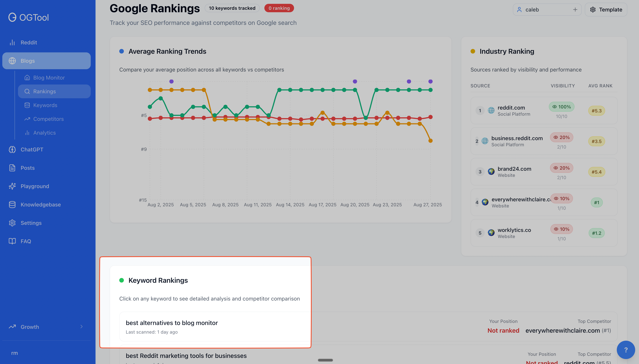Viewport: 639px width, 364px height.
Task: Click the 20% visibility badge for business.reddit.com
Action: (561, 137)
